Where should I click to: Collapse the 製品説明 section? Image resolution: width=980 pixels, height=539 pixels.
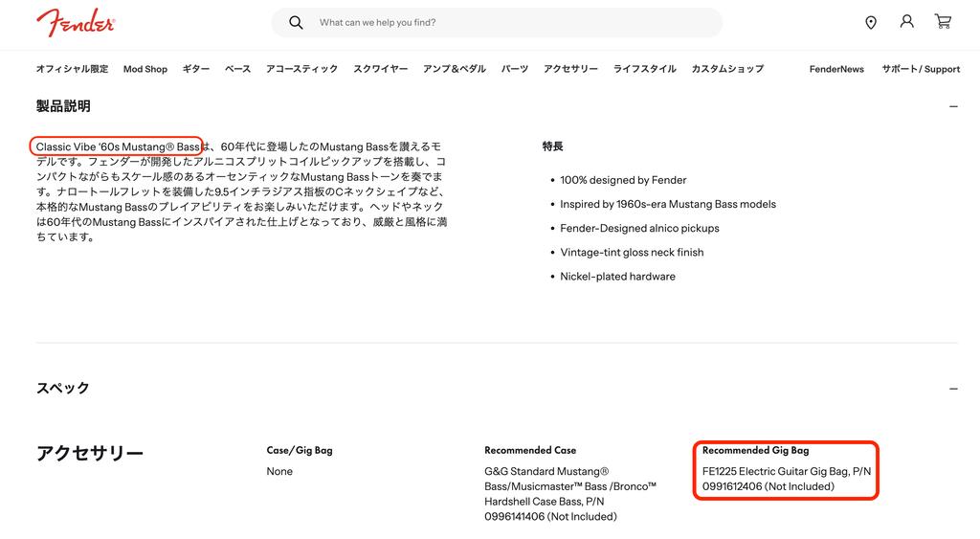[x=952, y=106]
